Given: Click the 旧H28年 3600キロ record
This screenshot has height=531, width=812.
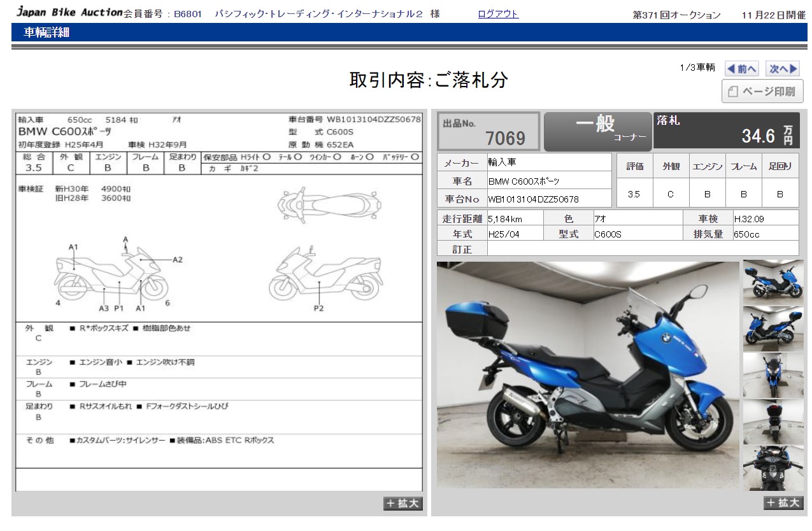Looking at the screenshot, I should [x=93, y=199].
